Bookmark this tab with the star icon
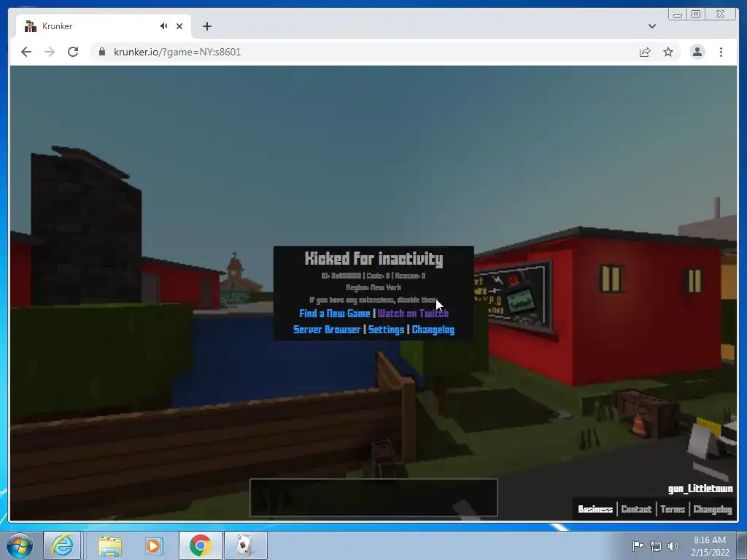747x560 pixels. click(x=668, y=52)
